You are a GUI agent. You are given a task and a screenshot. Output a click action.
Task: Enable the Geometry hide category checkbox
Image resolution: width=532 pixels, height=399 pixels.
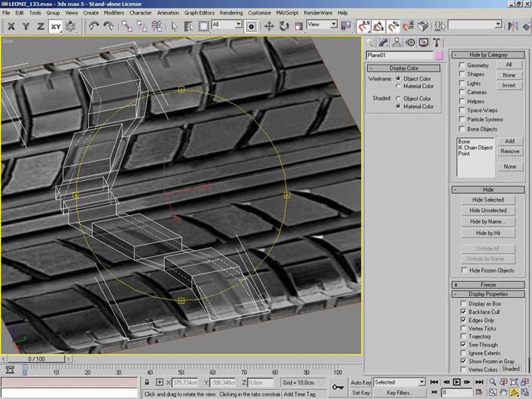(461, 65)
